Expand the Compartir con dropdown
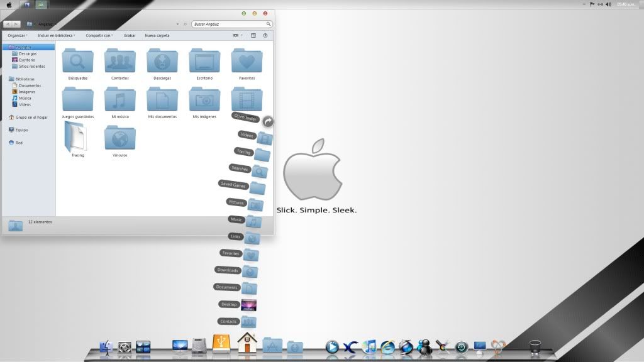Screen dimensions: 644x362 point(99,36)
